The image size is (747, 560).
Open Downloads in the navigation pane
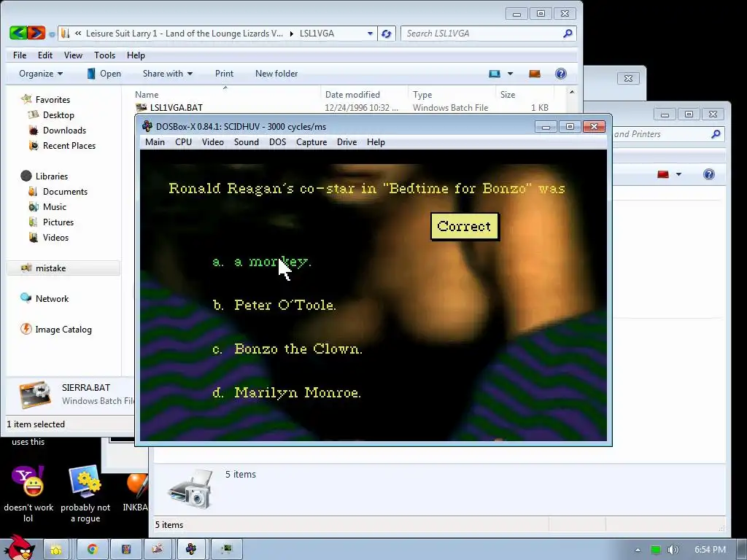(64, 130)
